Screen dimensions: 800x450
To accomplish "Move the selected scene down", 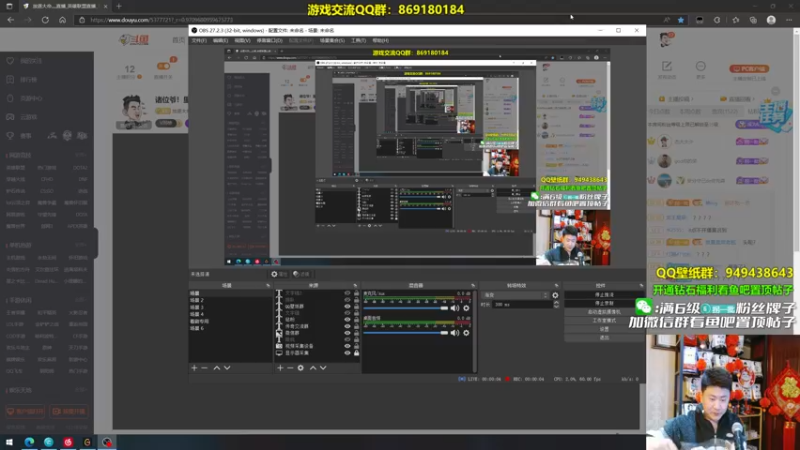I will [x=227, y=368].
